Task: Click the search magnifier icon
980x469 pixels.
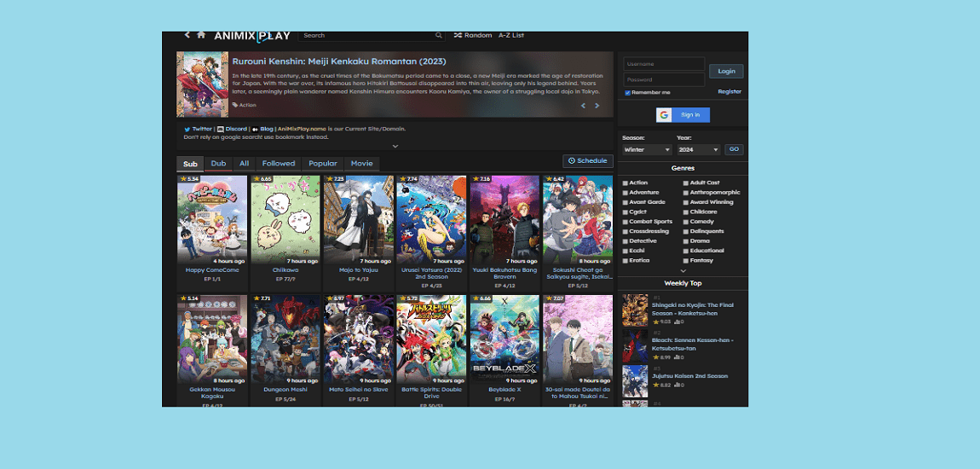Action: [x=439, y=36]
